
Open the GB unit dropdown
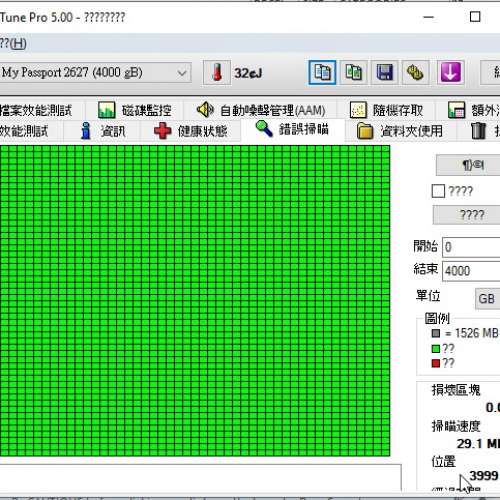[487, 299]
